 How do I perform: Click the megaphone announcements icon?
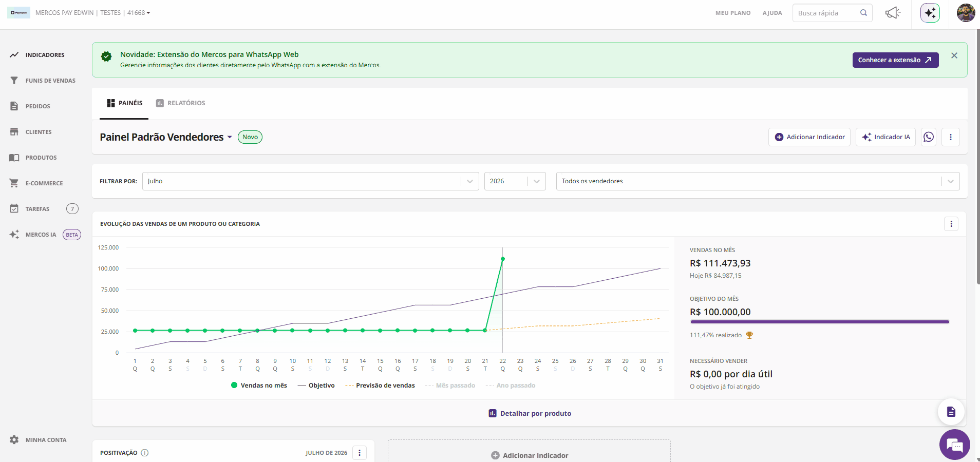click(893, 13)
